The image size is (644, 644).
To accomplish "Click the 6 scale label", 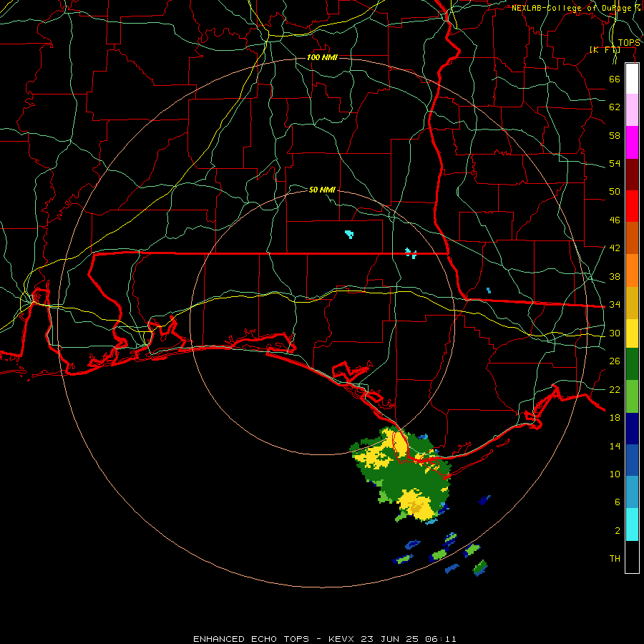I will click(x=617, y=502).
